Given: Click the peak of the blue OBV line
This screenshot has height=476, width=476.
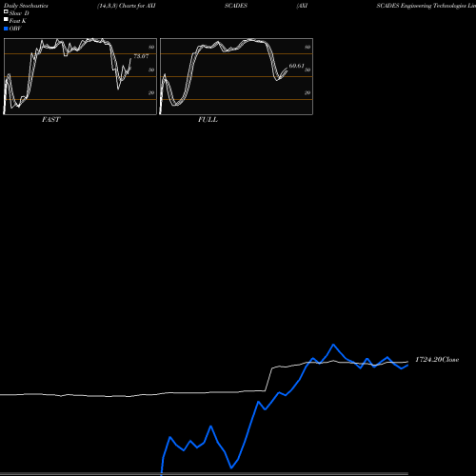Looking at the screenshot, I should click(333, 345).
